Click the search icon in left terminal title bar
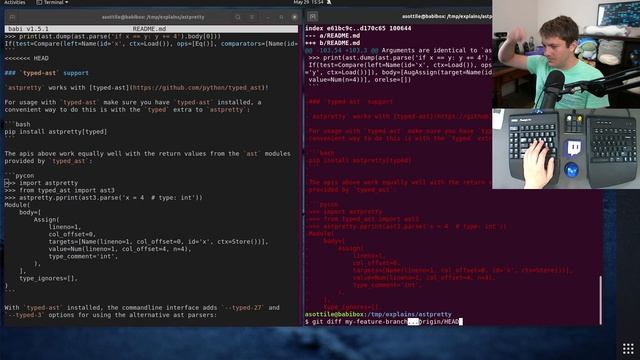The image size is (640, 360). [238, 17]
